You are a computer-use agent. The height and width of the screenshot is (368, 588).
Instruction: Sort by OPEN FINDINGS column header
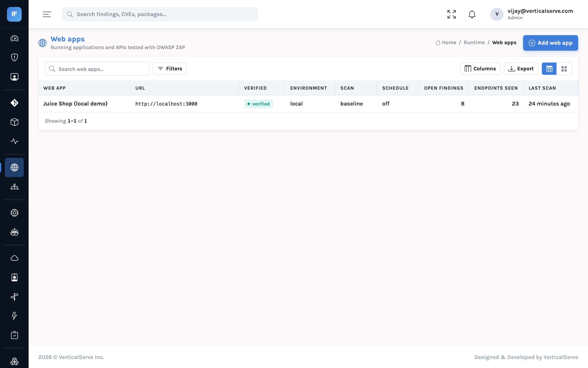click(x=444, y=88)
